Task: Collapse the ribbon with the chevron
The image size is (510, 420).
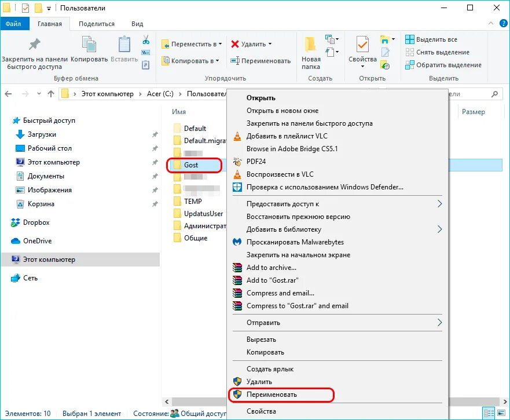Action: (x=491, y=23)
